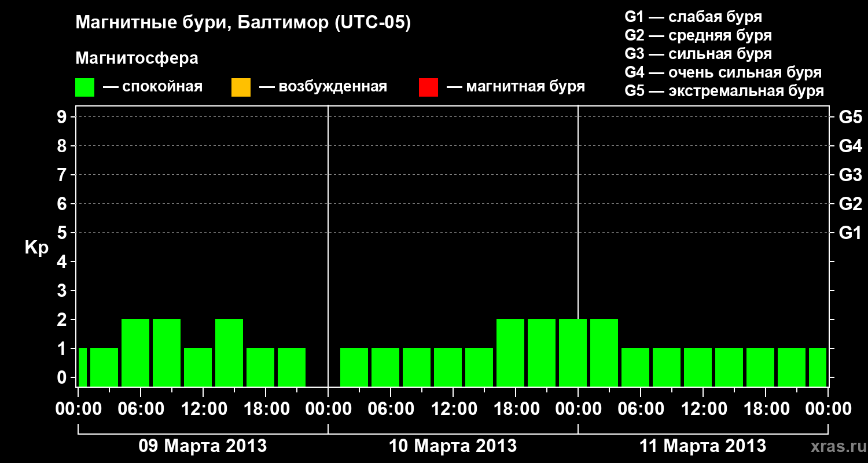Click the Kp 2 bar crossing midnight into 11 Марта
Viewport: 868px width, 463px height.
pyautogui.click(x=573, y=352)
